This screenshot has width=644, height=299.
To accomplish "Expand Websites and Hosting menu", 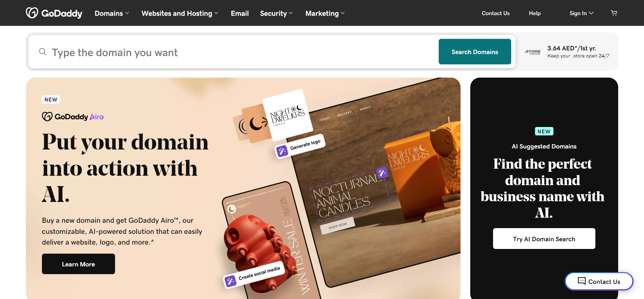I will click(x=180, y=13).
